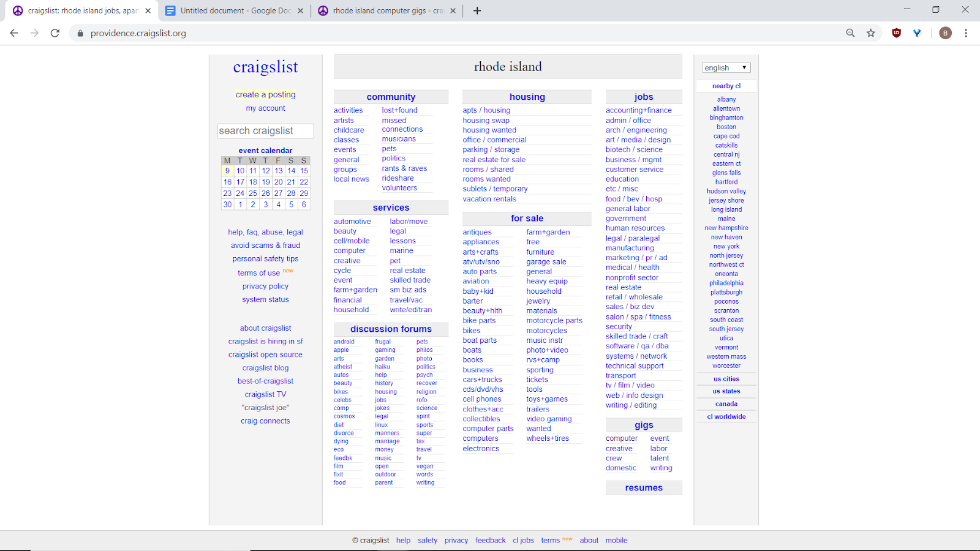Expand the canada list

pos(726,404)
